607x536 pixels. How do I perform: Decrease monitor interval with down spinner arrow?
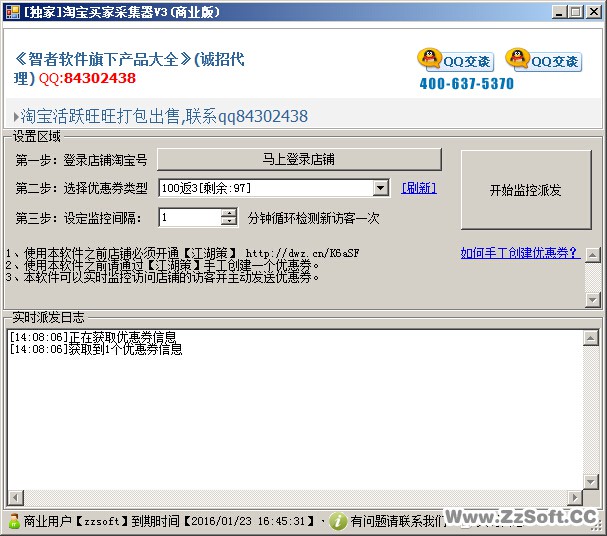229,222
